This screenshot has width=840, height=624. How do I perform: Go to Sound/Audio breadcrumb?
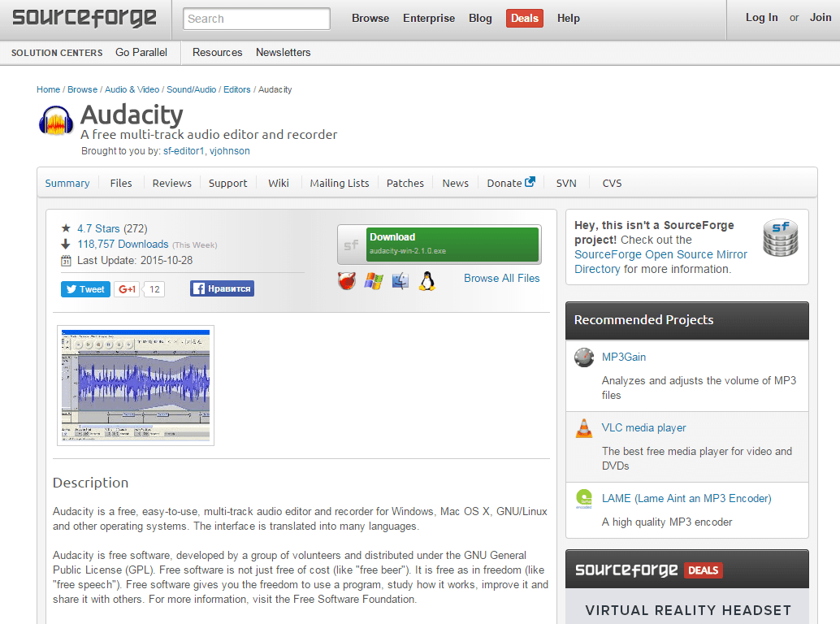(x=191, y=89)
